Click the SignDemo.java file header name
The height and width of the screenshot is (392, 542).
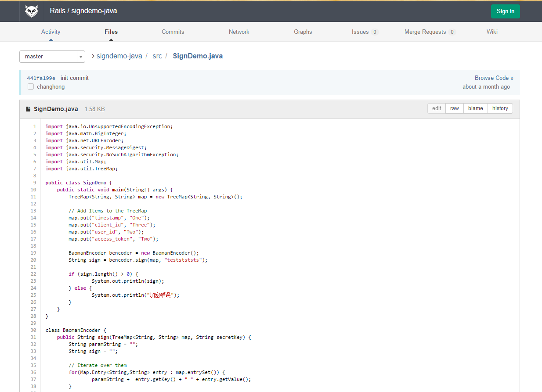click(x=56, y=109)
